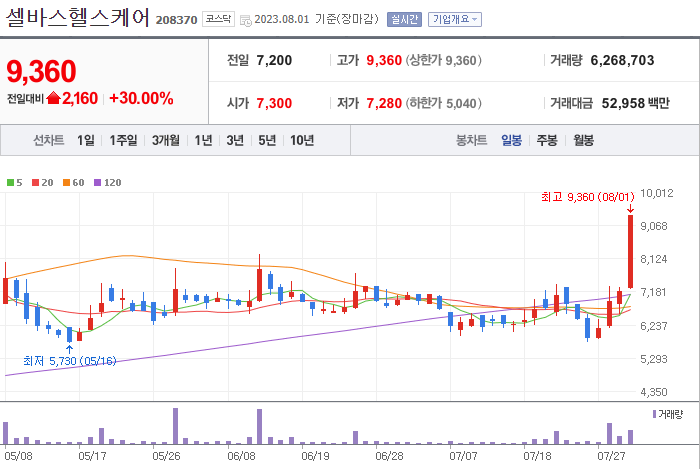Click the red up-arrow price change icon
The width and height of the screenshot is (700, 469).
click(53, 98)
